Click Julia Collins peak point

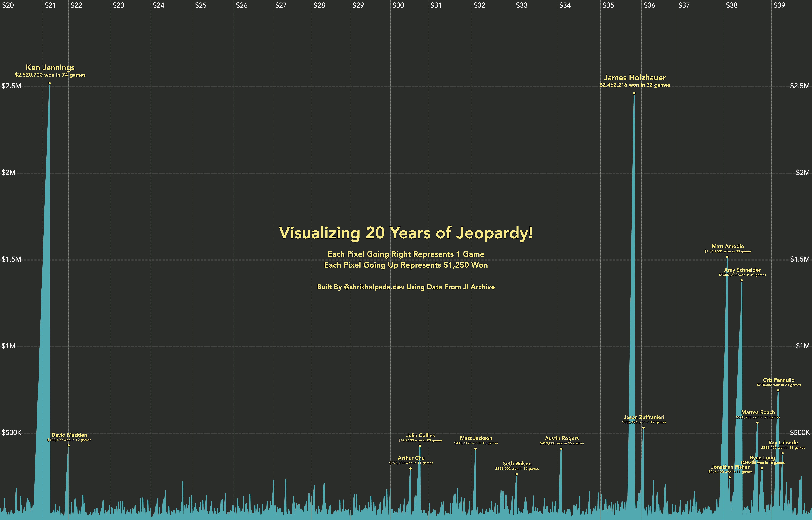[420, 446]
